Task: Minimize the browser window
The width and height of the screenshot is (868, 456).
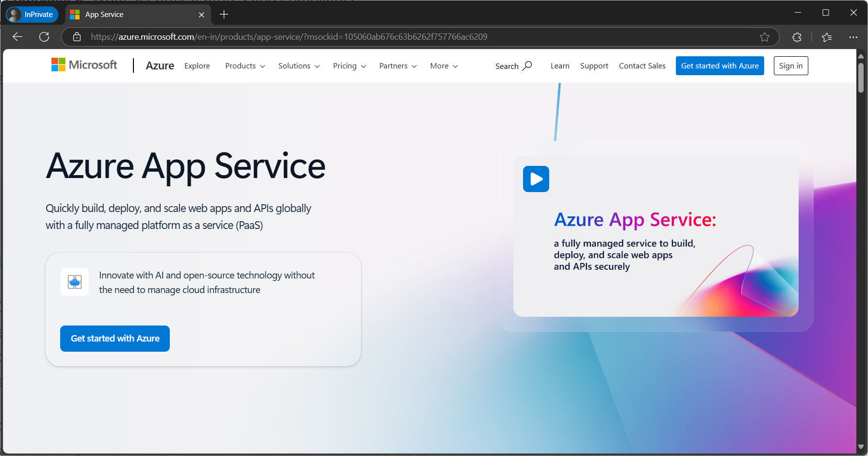Action: tap(798, 13)
